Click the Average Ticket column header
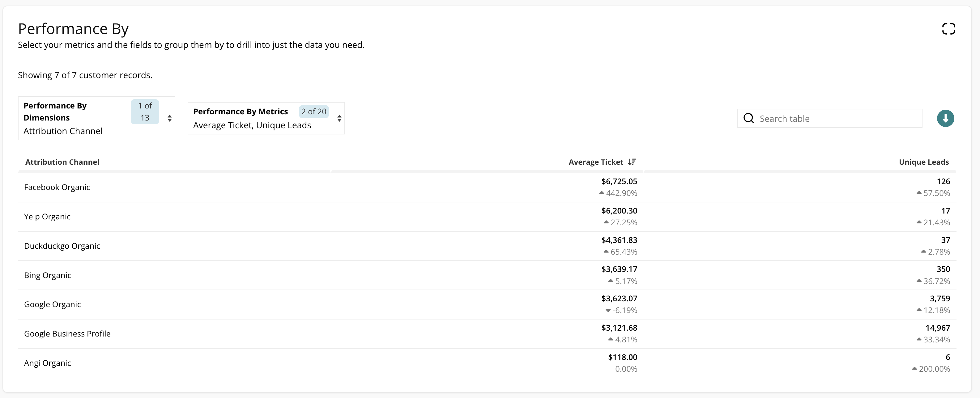Image resolution: width=980 pixels, height=398 pixels. pos(595,162)
